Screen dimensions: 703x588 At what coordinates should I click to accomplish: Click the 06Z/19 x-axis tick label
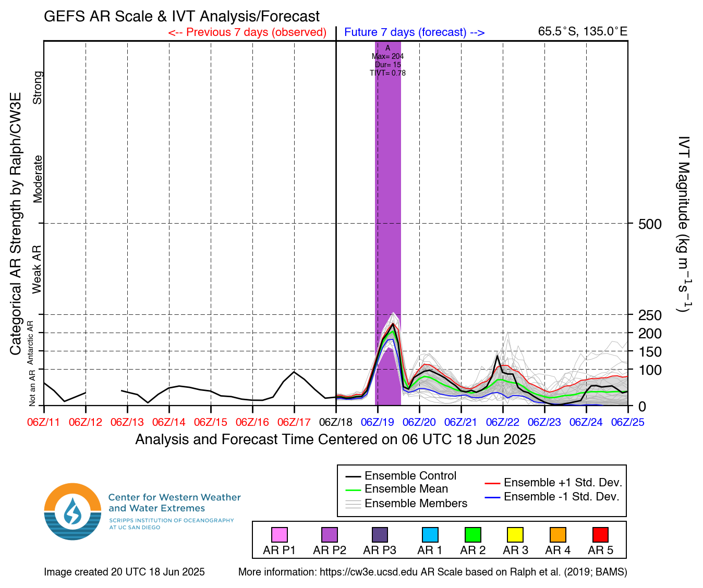[378, 422]
